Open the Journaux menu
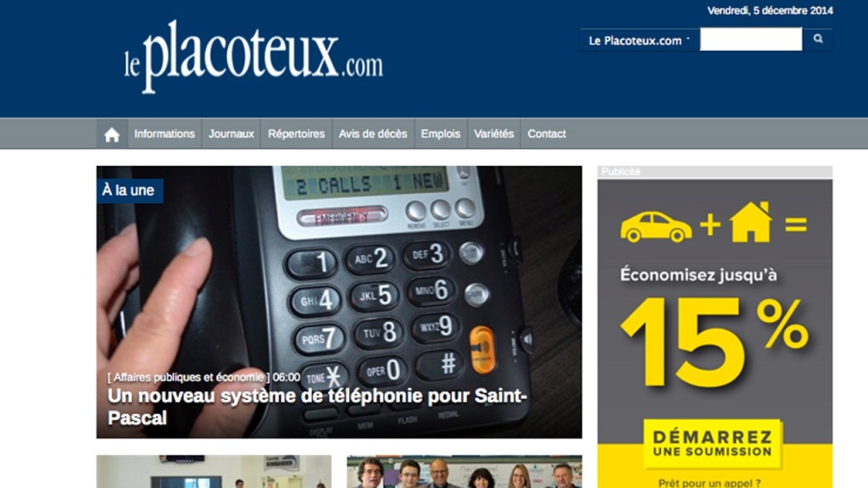Viewport: 868px width, 488px height. [x=231, y=134]
